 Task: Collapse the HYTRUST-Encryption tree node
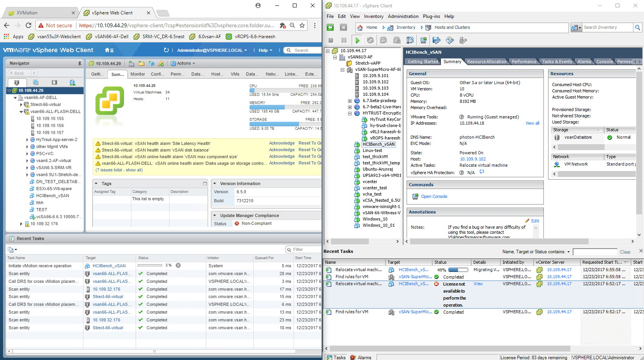(x=350, y=113)
